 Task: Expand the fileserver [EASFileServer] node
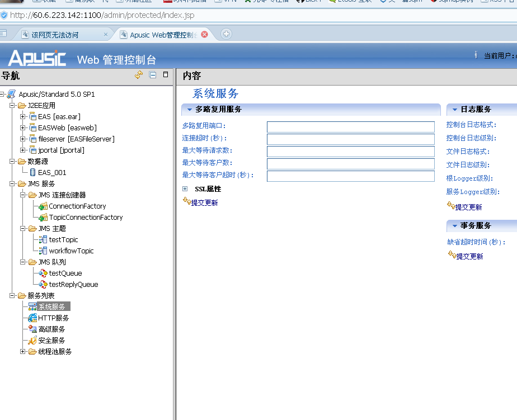pyautogui.click(x=22, y=139)
